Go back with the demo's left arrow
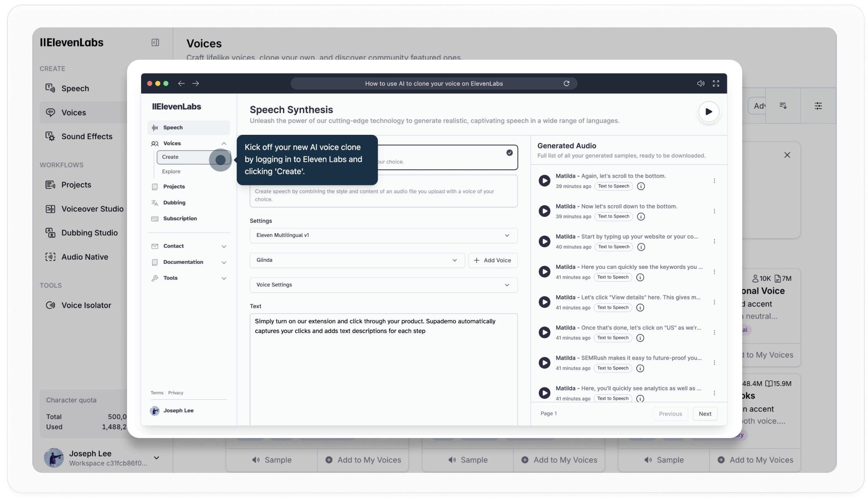 coord(181,83)
